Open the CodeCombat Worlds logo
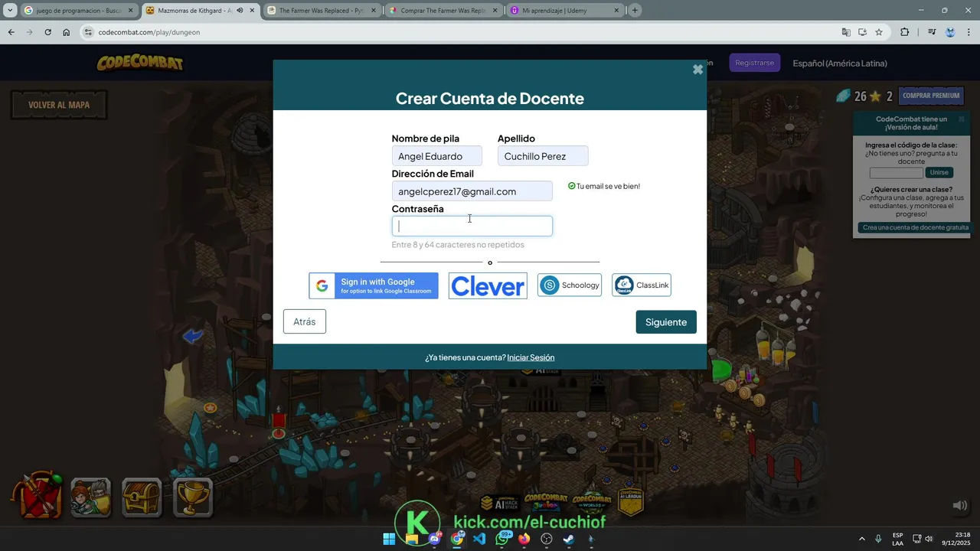The image size is (980, 551). pos(592,503)
